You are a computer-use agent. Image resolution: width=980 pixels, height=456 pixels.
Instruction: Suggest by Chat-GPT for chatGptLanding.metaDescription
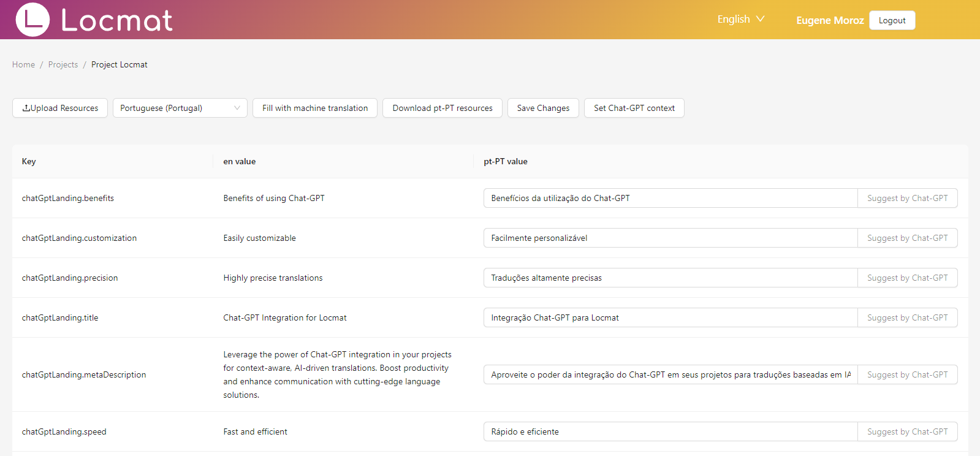tap(908, 374)
